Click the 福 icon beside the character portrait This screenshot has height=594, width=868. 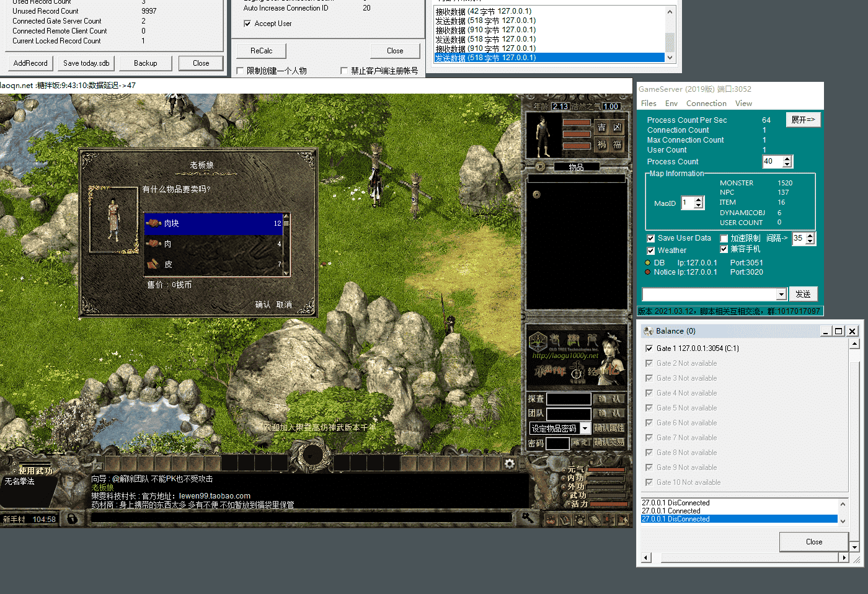[617, 144]
